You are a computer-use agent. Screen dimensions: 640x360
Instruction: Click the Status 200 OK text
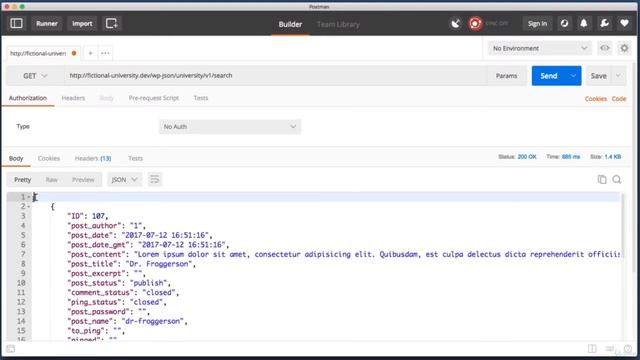click(517, 157)
